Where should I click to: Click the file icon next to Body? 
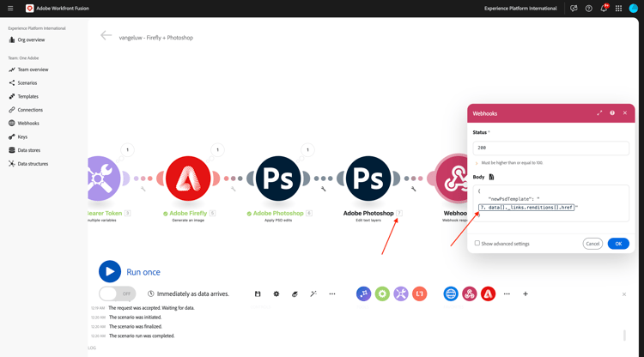click(x=491, y=177)
